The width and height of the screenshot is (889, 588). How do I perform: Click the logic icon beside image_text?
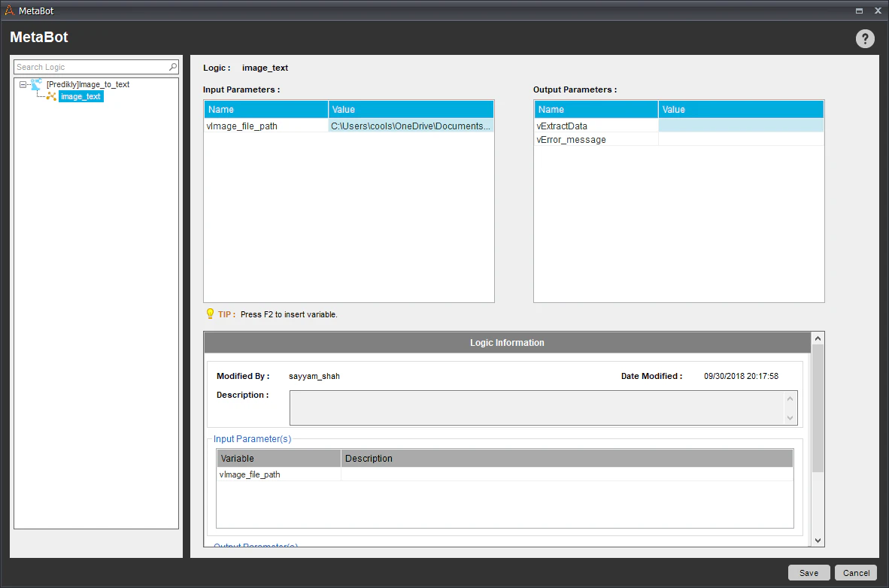point(51,96)
